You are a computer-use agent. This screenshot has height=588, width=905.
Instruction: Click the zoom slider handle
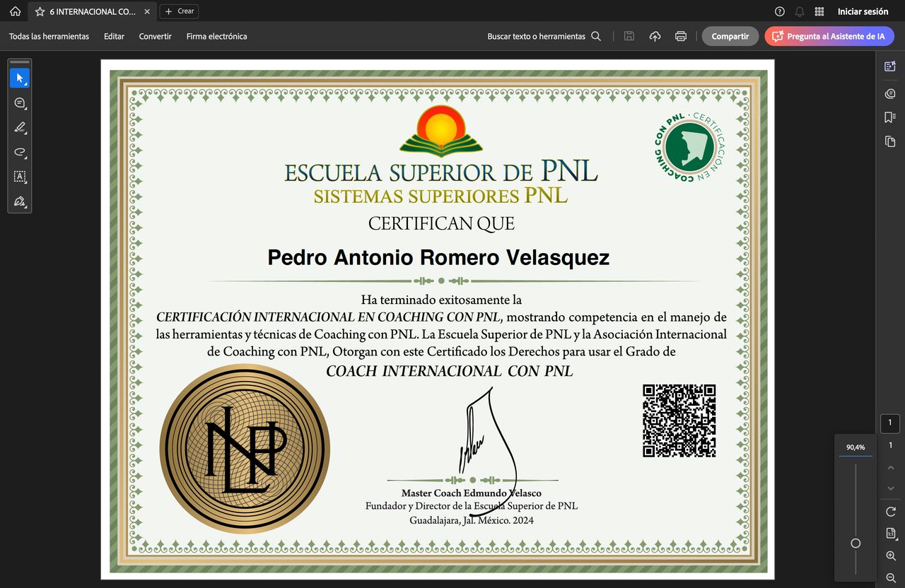pyautogui.click(x=856, y=543)
